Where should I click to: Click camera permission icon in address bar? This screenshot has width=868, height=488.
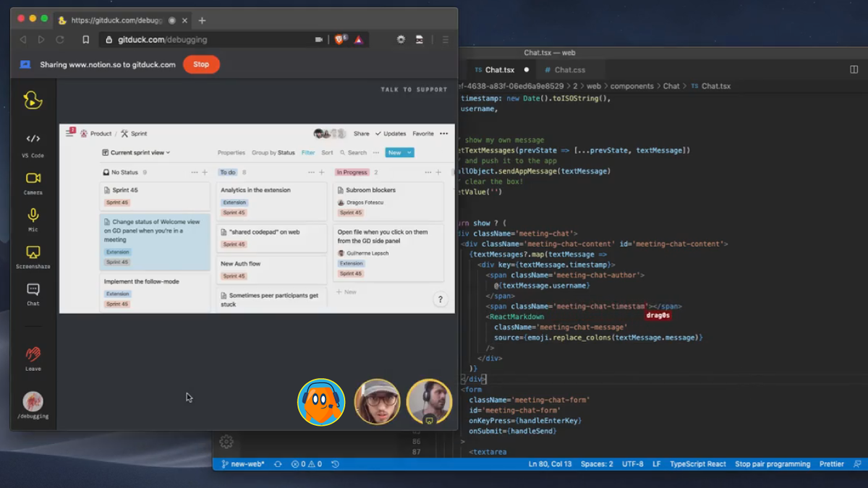pyautogui.click(x=319, y=40)
